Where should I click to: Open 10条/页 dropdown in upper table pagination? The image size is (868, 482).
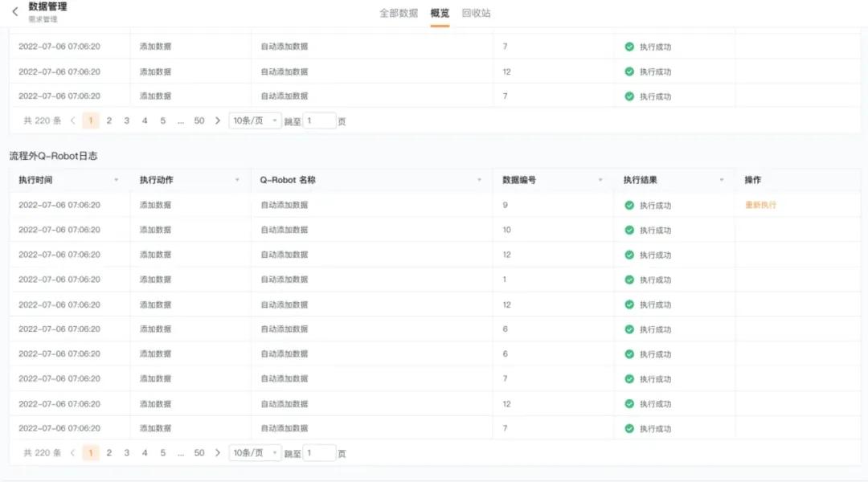256,120
